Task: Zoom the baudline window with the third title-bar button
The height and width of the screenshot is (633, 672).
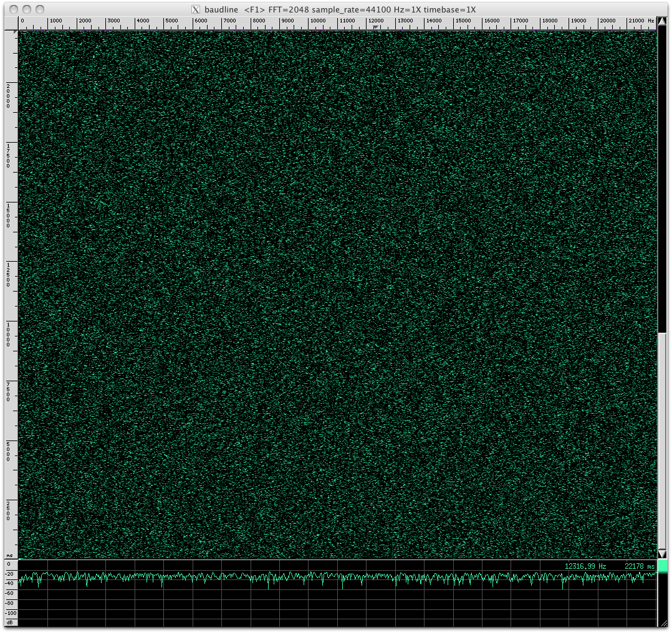Action: point(41,9)
